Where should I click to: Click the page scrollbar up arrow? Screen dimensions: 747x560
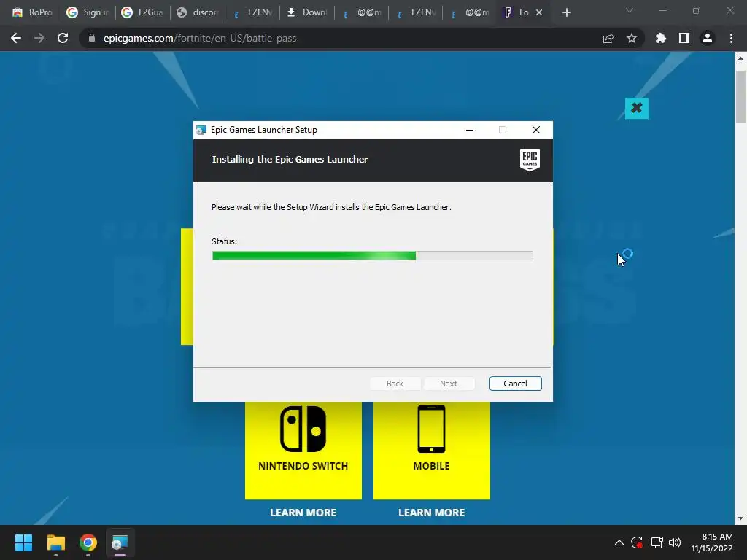tap(740, 58)
